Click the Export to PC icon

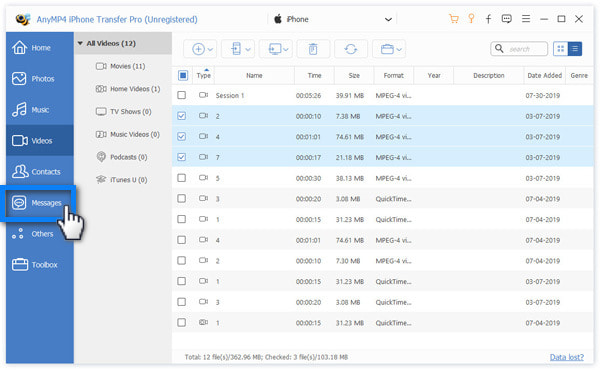coord(275,49)
